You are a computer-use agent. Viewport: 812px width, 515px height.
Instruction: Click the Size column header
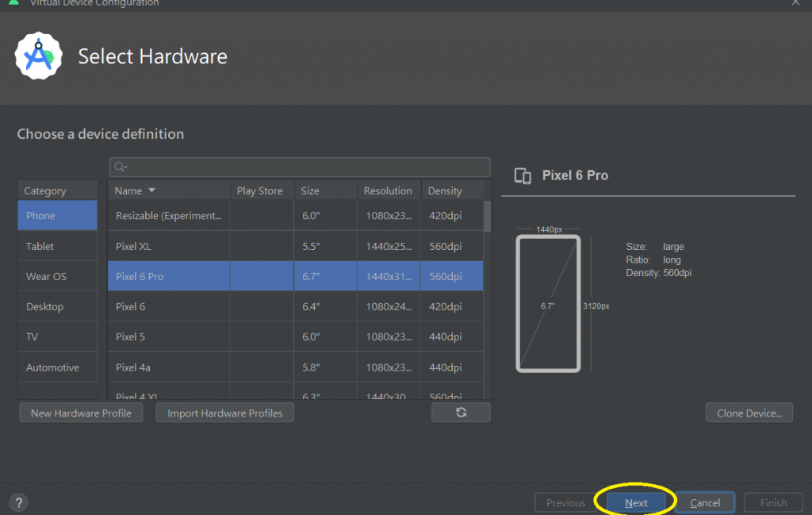coord(326,190)
